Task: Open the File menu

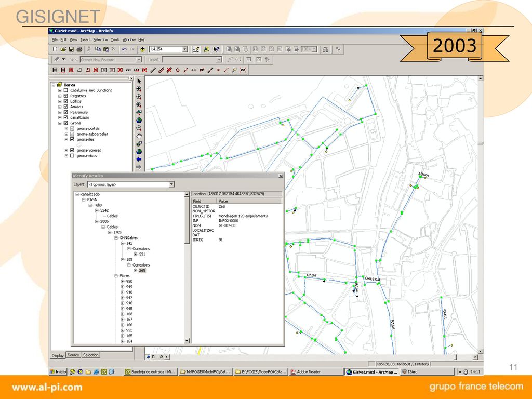Action: [x=55, y=39]
